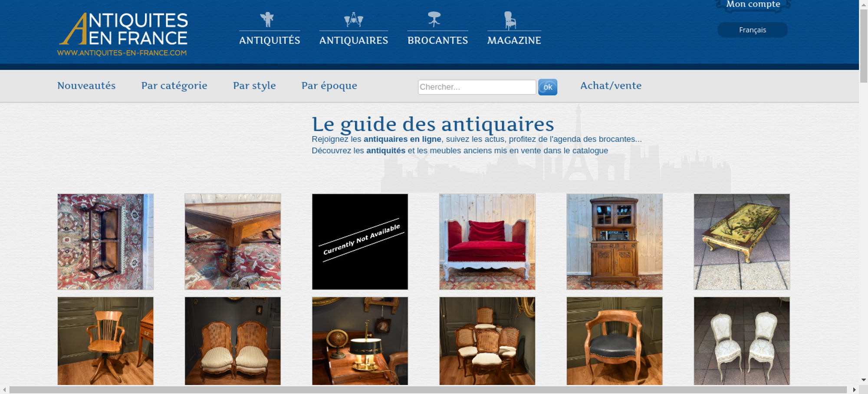Open the Par époque menu

329,85
